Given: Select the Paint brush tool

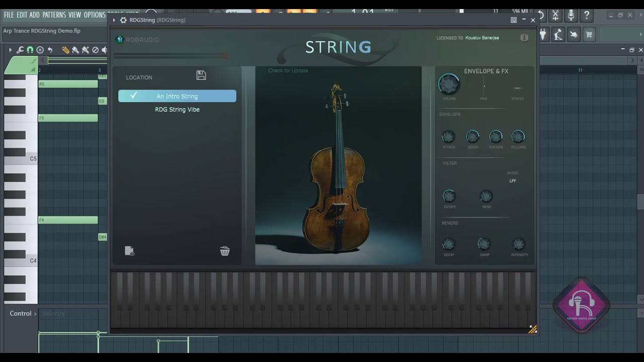Looking at the screenshot, I should 75,50.
